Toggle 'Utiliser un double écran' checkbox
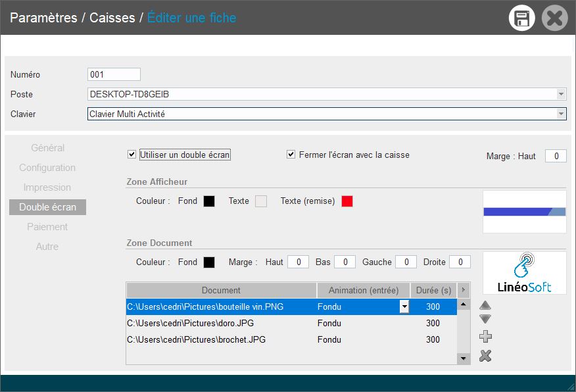The height and width of the screenshot is (392, 576). click(x=132, y=155)
